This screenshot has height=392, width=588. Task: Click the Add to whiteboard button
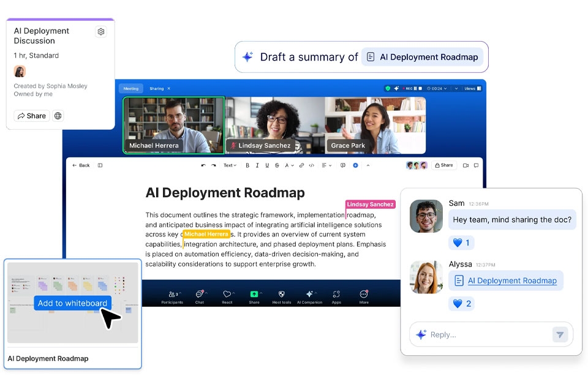click(x=72, y=303)
